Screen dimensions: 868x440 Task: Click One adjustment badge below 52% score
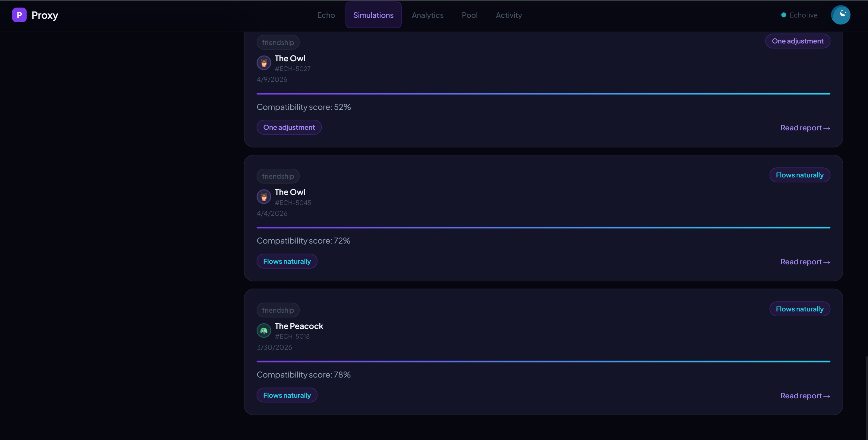(289, 127)
